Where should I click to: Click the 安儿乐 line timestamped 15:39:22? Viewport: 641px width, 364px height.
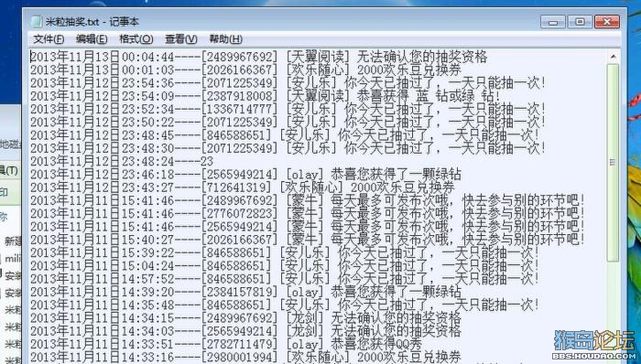(x=285, y=252)
